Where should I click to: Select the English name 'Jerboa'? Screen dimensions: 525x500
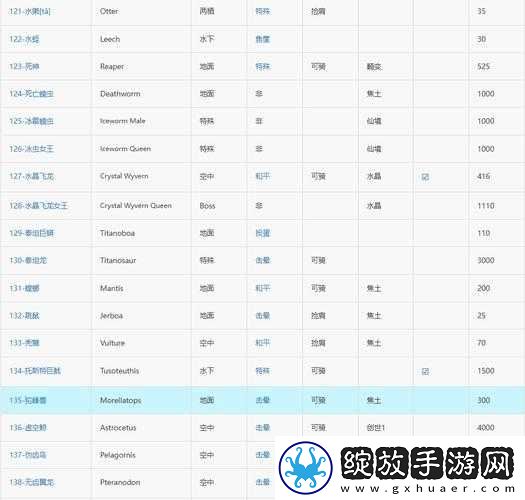click(x=111, y=315)
